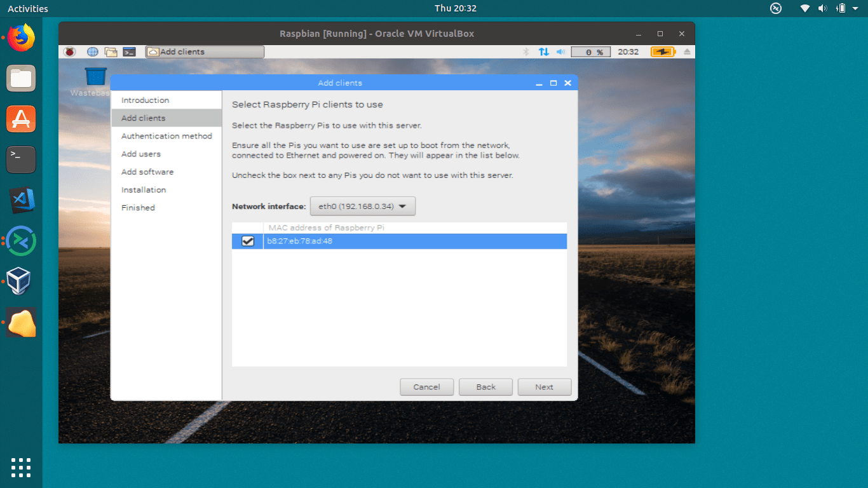Click the battery indicator in Raspbian panel
The image size is (868, 488).
click(663, 51)
